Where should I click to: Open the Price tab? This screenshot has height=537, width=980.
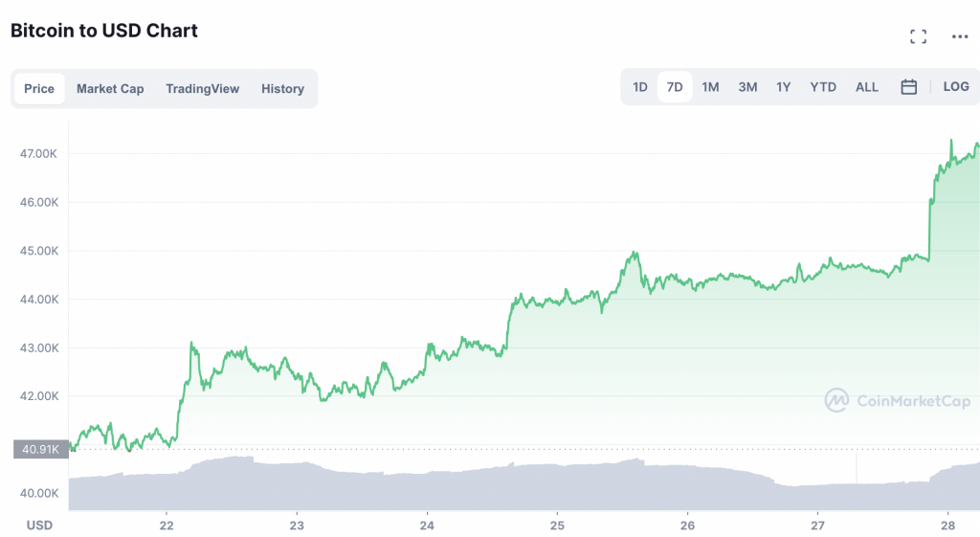point(39,89)
